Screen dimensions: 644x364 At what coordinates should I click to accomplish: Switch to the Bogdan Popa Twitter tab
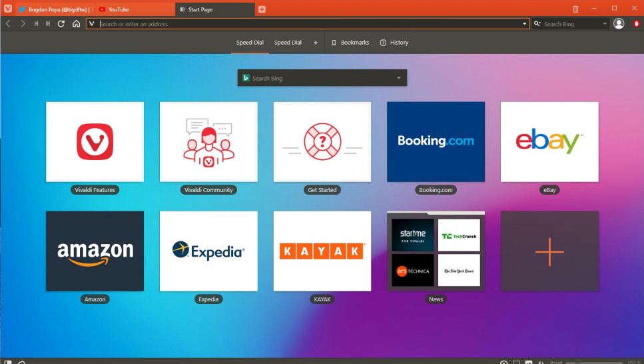(x=55, y=9)
